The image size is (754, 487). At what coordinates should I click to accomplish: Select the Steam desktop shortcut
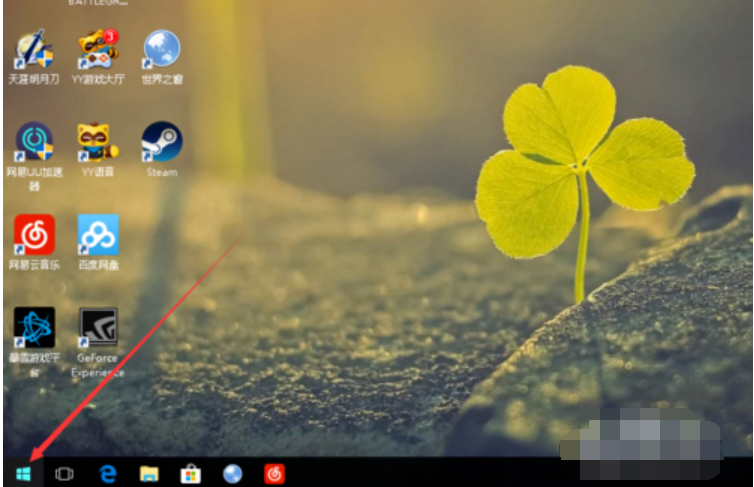(x=161, y=143)
